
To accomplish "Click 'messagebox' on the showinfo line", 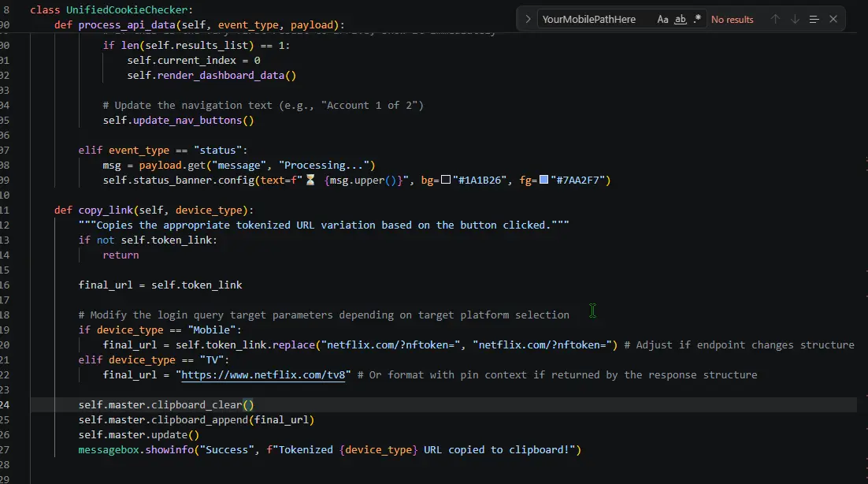I will pyautogui.click(x=109, y=449).
